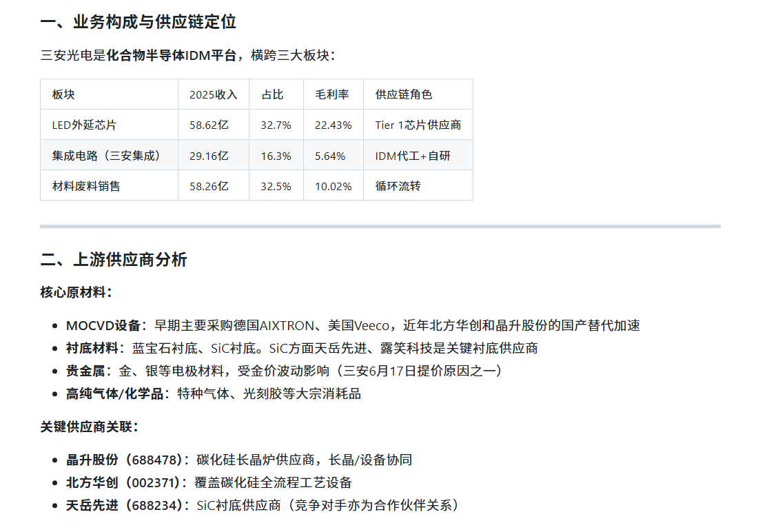Select the cell 材料废料销售
Screen dimensions: 767x532
[86, 186]
